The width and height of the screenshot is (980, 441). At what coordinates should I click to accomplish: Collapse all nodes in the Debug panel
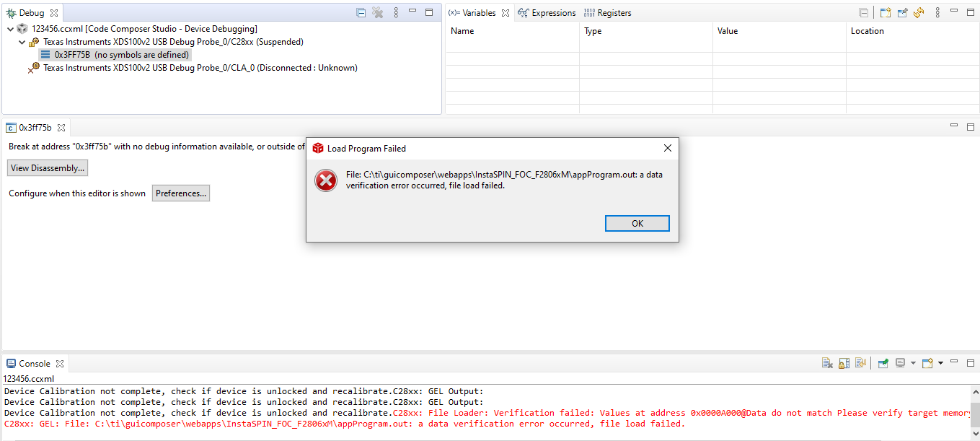(x=361, y=12)
